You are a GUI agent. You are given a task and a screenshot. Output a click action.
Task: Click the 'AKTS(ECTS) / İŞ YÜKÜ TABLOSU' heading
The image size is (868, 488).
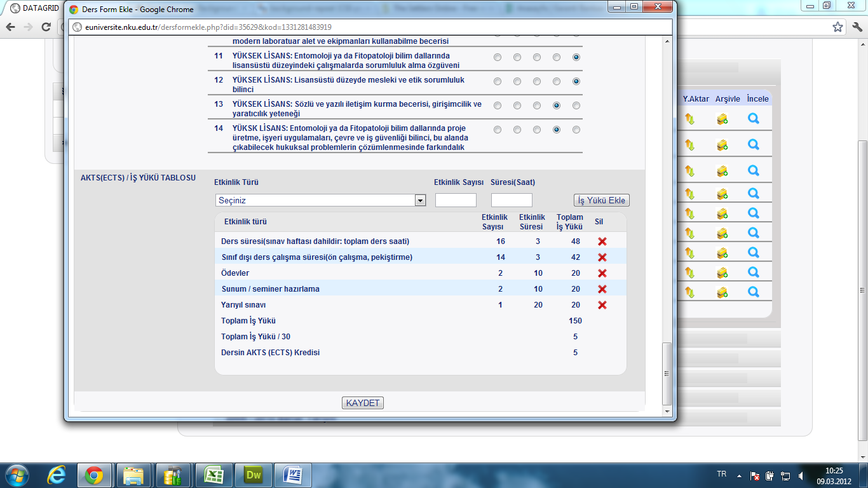click(x=138, y=178)
